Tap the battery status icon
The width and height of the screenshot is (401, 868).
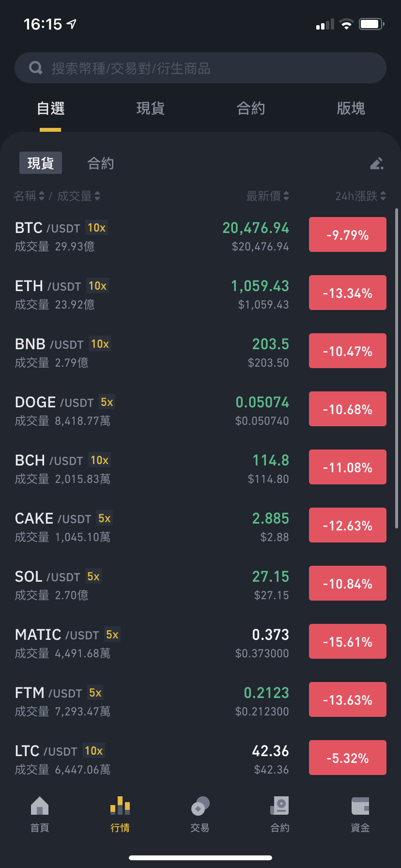point(371,24)
